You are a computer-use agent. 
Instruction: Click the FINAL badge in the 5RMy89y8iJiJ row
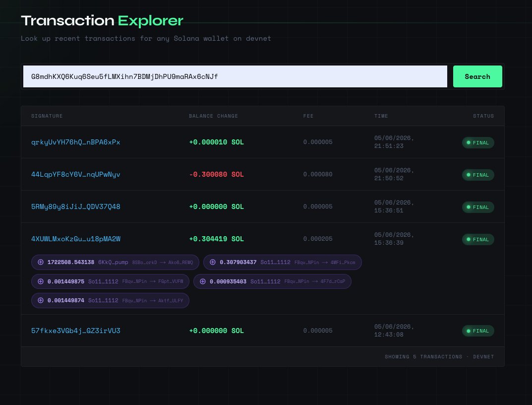coord(478,207)
